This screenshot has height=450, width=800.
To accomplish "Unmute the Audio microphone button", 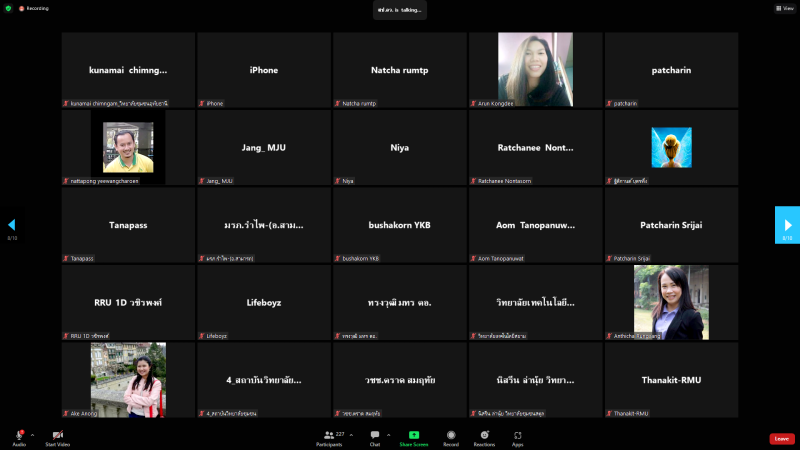I will tap(19, 435).
